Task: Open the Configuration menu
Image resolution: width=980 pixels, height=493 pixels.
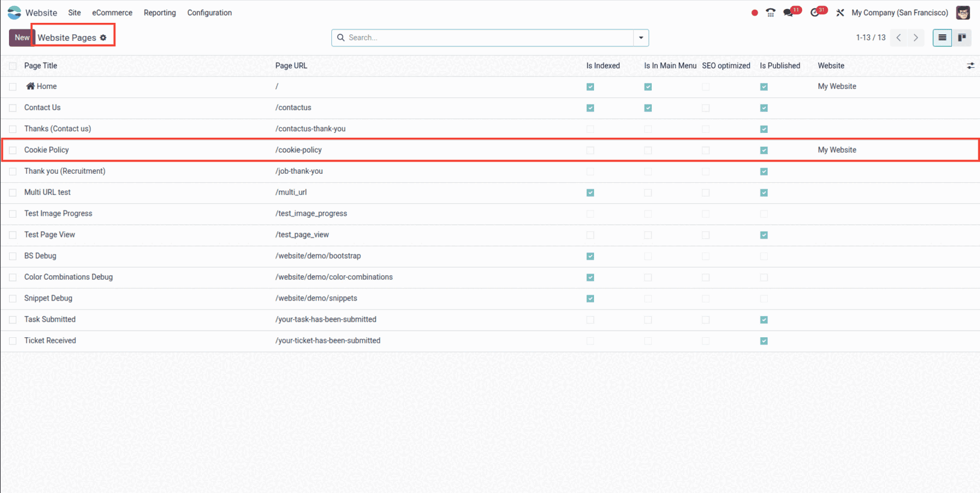Action: point(209,13)
